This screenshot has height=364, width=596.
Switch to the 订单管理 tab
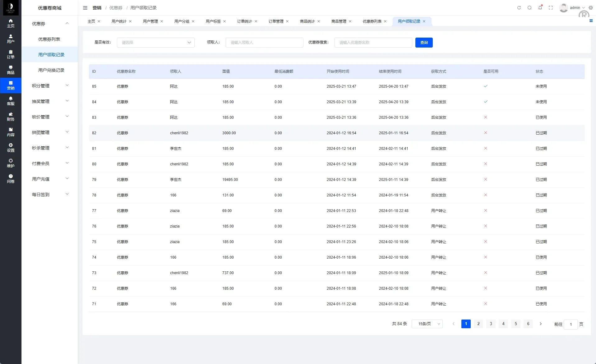point(276,21)
